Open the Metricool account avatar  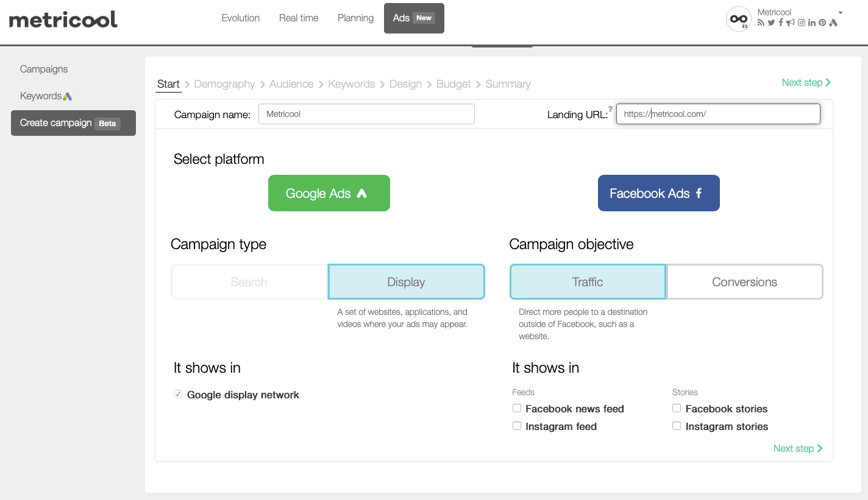coord(738,19)
